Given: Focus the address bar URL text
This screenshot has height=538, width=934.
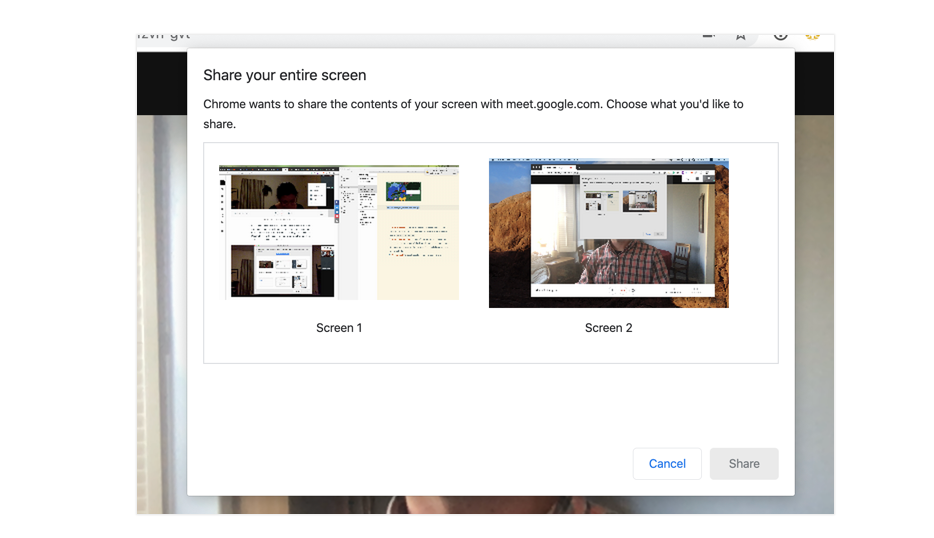Looking at the screenshot, I should pos(164,36).
